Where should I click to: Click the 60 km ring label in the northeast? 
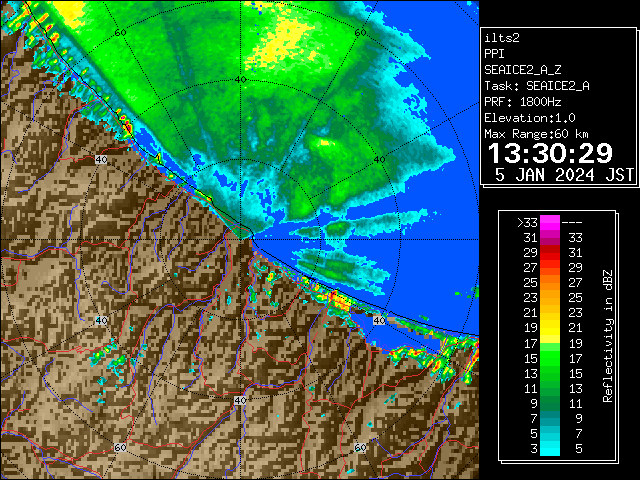pyautogui.click(x=360, y=33)
